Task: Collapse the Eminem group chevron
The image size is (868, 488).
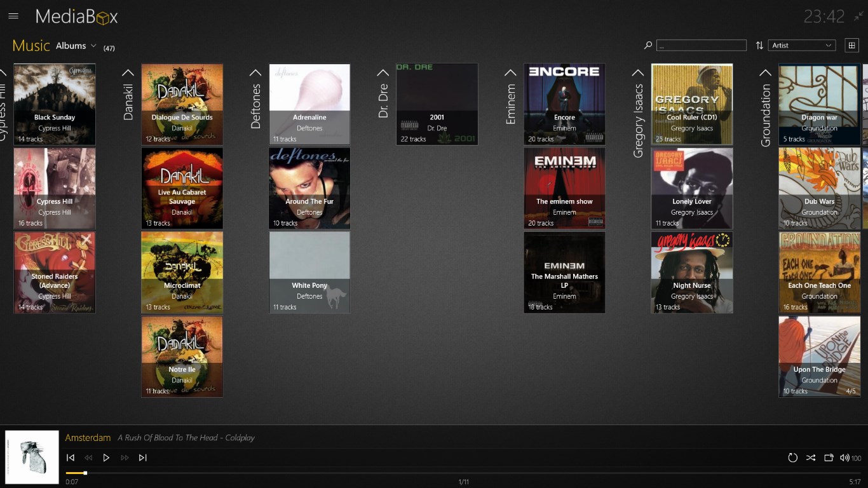Action: [510, 72]
